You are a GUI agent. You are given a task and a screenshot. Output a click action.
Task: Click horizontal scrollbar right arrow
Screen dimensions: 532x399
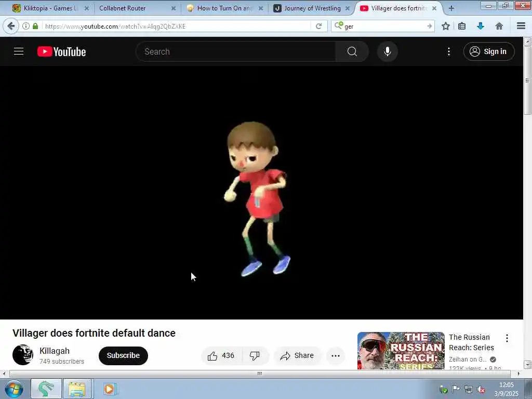pos(518,374)
